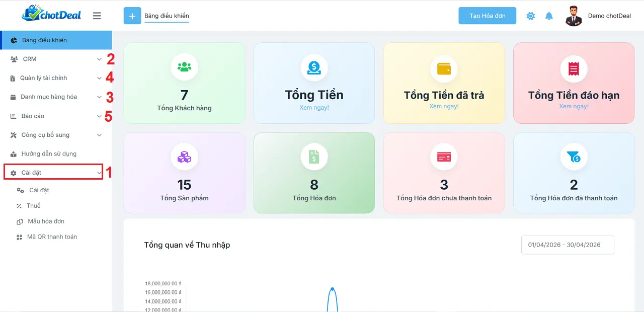The width and height of the screenshot is (644, 312).
Task: Click the hamburger menu icon
Action: coord(97,15)
